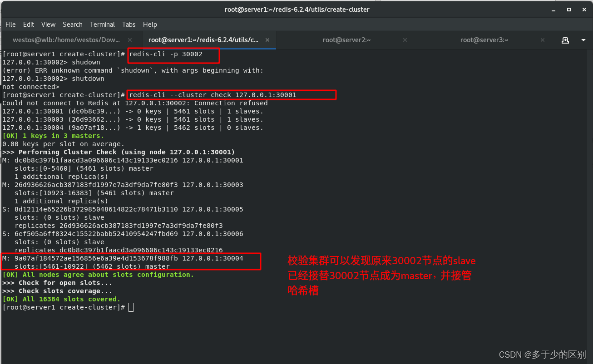Open the File menu

10,25
